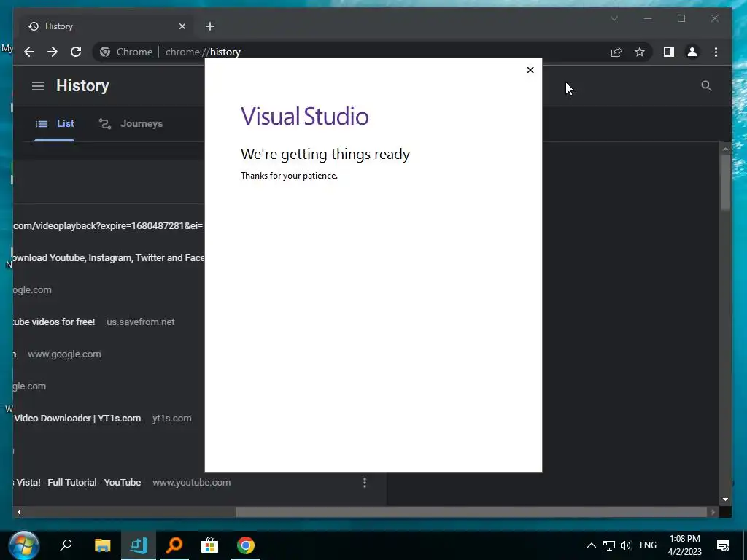The image size is (747, 560).
Task: Switch to Chrome from taskbar
Action: (245, 545)
